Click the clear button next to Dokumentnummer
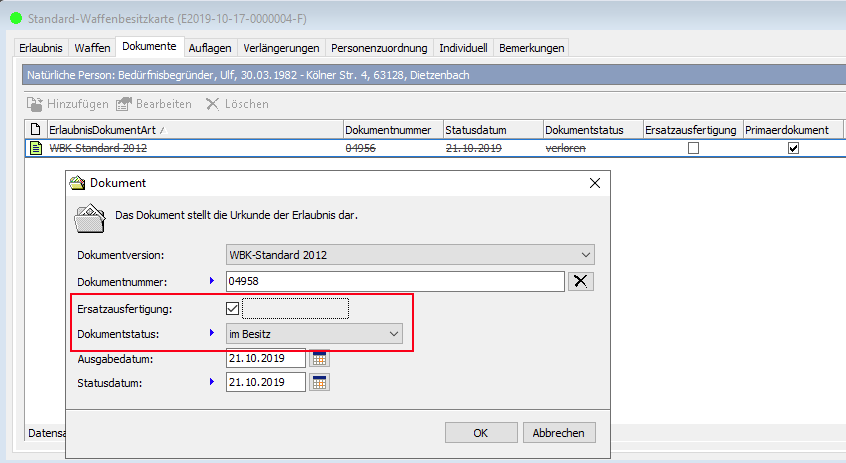This screenshot has width=846, height=463. (x=581, y=281)
